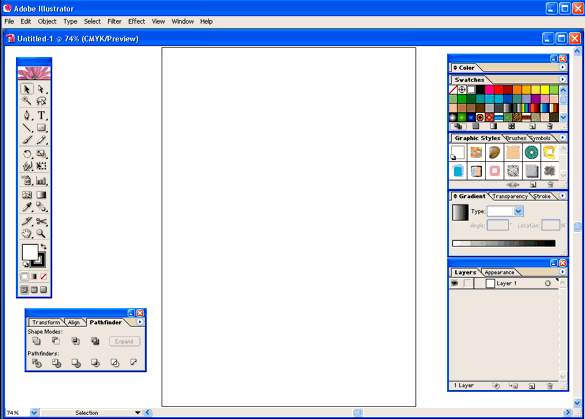Open the Gradient panel options menu
The image size is (585, 419).
[562, 196]
